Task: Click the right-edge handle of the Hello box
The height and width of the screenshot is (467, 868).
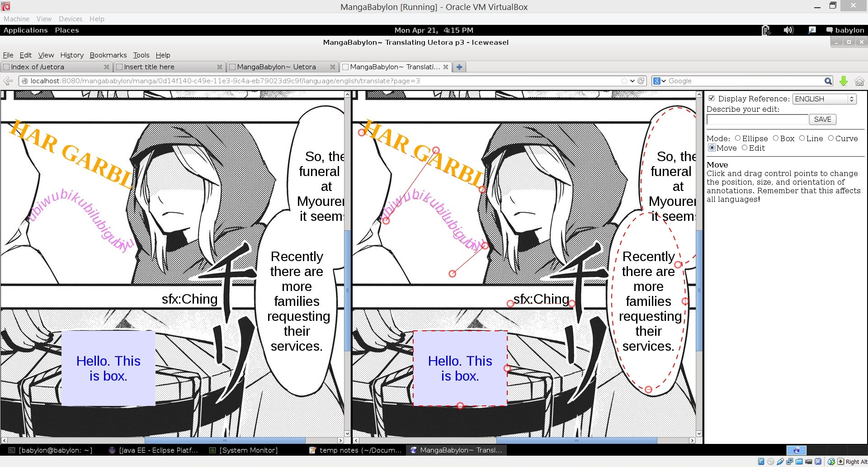Action: [507, 368]
